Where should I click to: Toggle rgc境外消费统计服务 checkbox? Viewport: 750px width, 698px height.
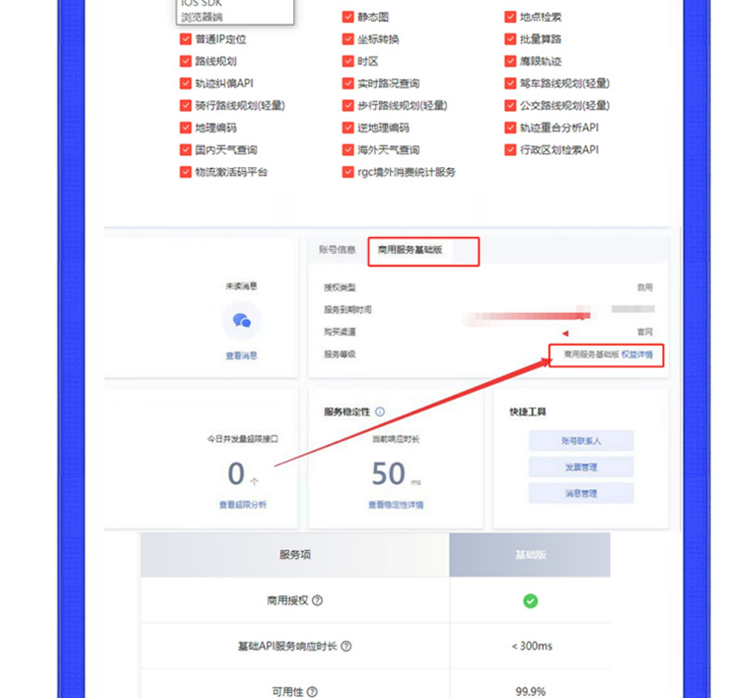coord(348,172)
